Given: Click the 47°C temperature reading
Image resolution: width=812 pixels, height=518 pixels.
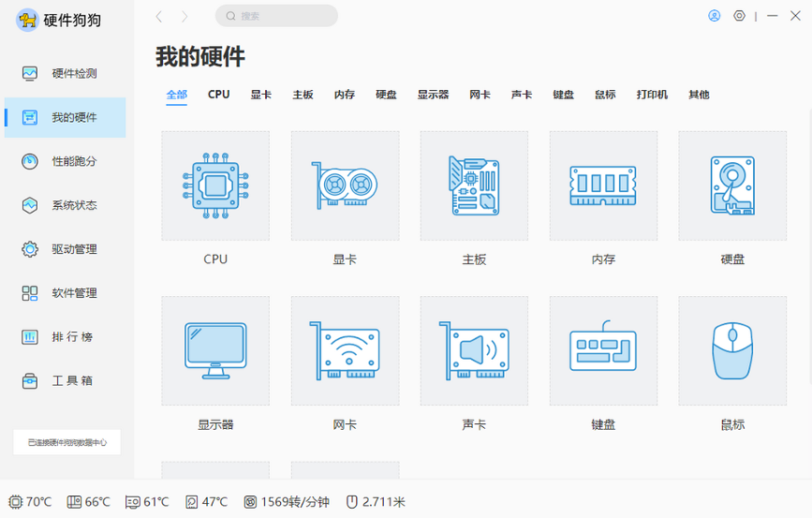Looking at the screenshot, I should pyautogui.click(x=214, y=502).
